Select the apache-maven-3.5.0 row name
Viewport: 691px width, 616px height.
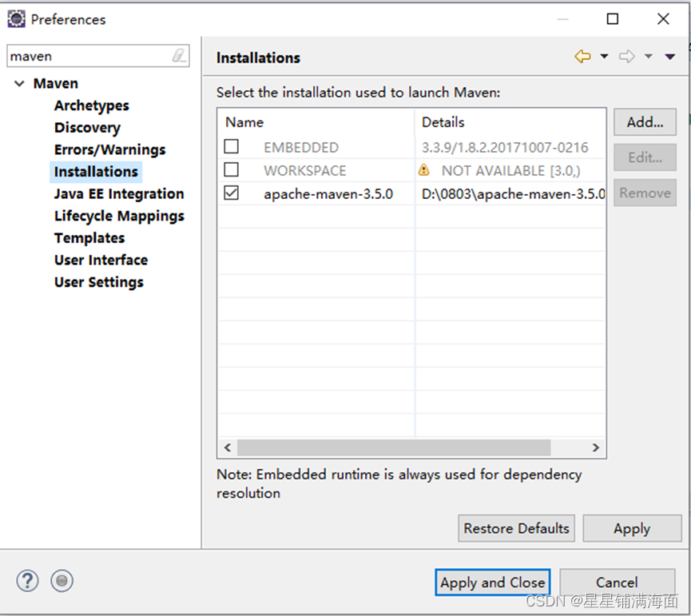pyautogui.click(x=328, y=194)
